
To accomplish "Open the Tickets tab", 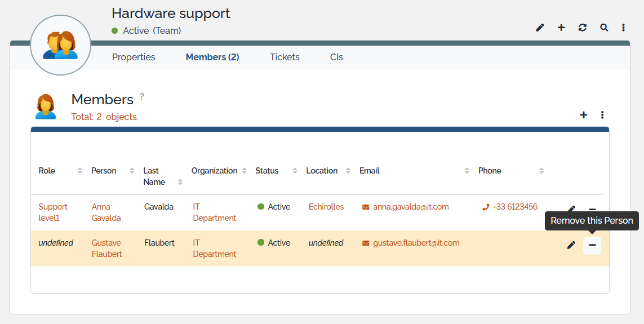I will click(285, 57).
